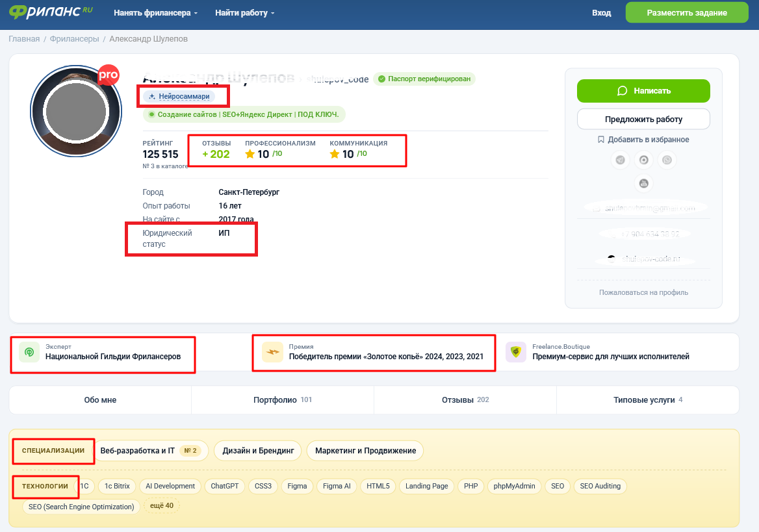
Task: Go to Фрилансеры breadcrumb link
Action: (x=74, y=39)
